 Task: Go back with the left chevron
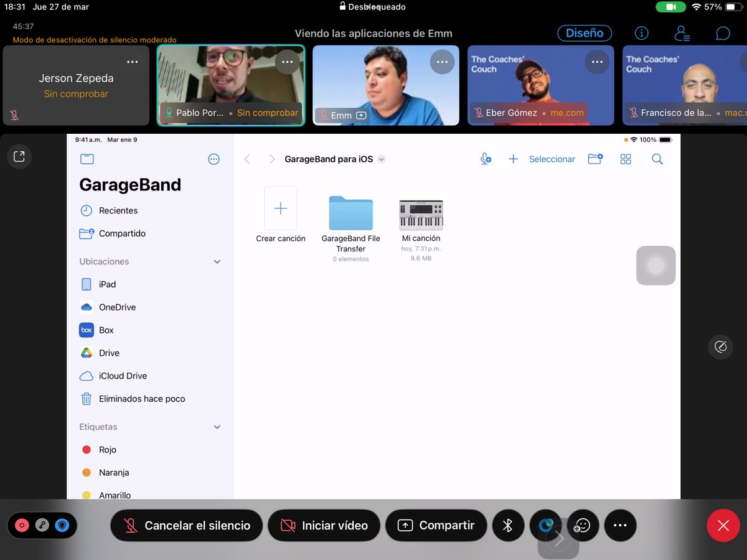point(247,159)
